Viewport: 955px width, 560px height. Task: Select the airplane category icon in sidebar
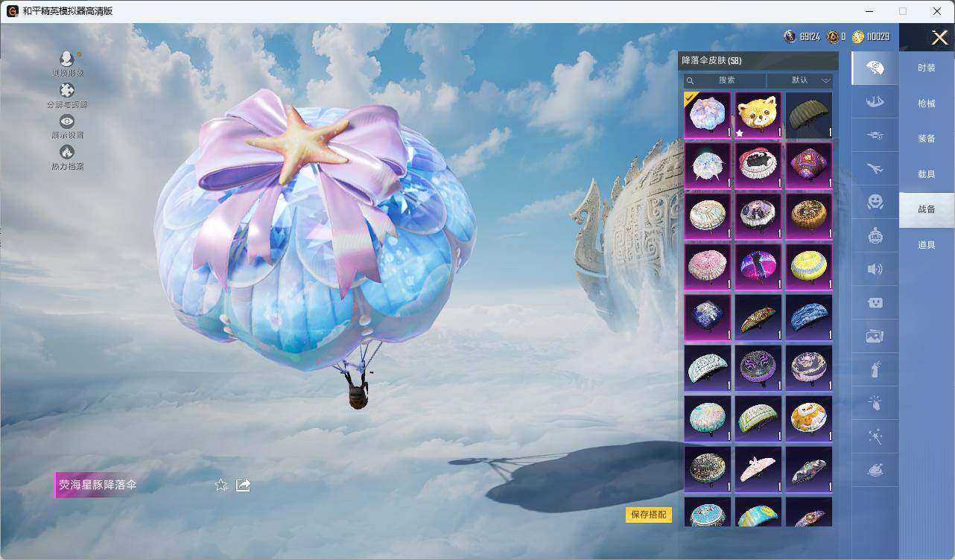tap(875, 169)
